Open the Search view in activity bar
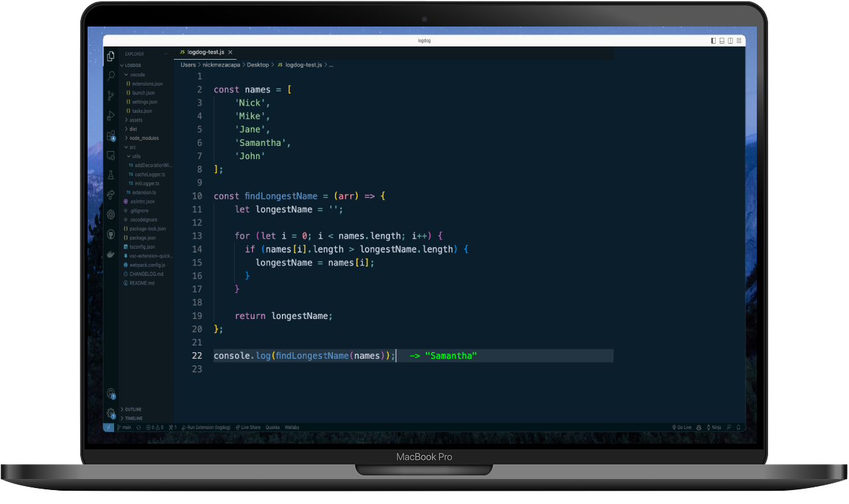This screenshot has width=849, height=504. (x=111, y=76)
